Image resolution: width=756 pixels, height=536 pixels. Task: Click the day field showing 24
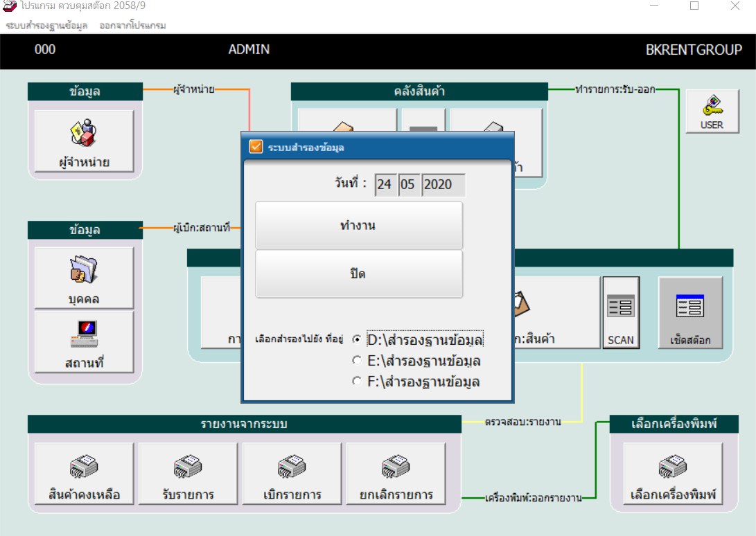pyautogui.click(x=385, y=185)
